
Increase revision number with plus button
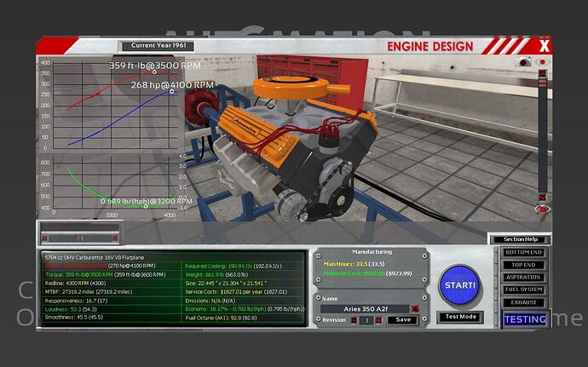tap(378, 320)
